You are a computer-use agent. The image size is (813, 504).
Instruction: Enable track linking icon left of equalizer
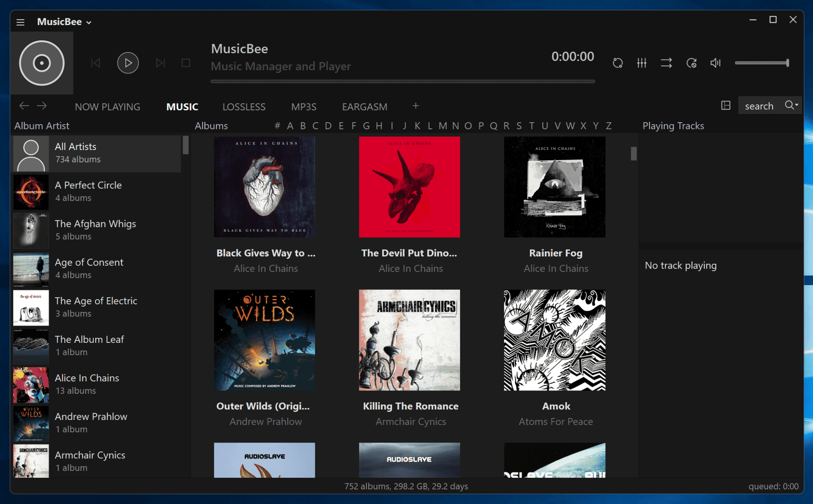pyautogui.click(x=618, y=63)
